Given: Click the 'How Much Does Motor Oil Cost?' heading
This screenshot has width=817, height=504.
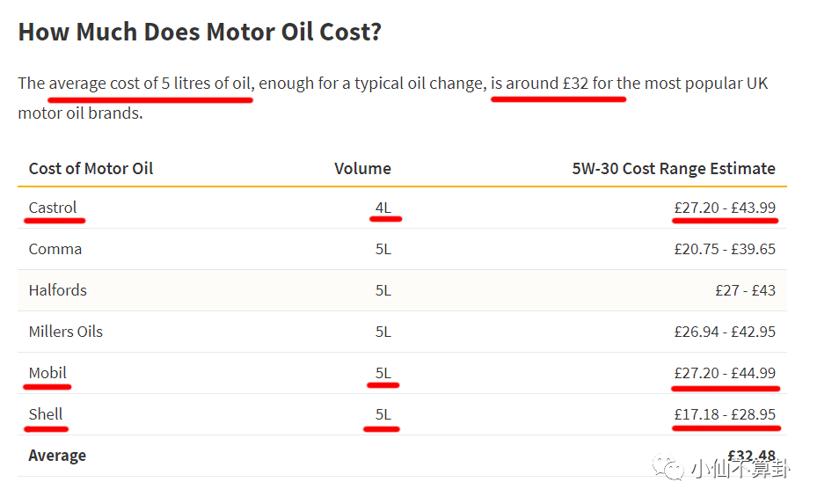Looking at the screenshot, I should pos(200,33).
